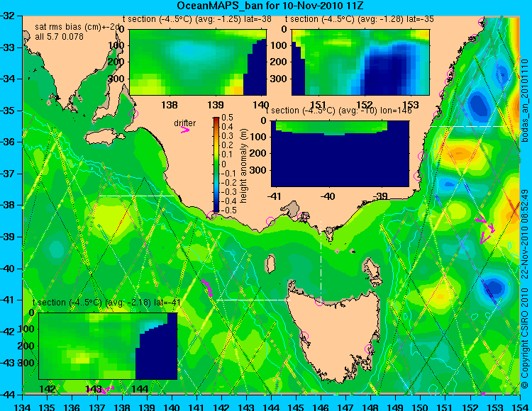The width and height of the screenshot is (532, 411).
Task: Click longitude label 150 on the bottom axis
Action: coord(421,407)
